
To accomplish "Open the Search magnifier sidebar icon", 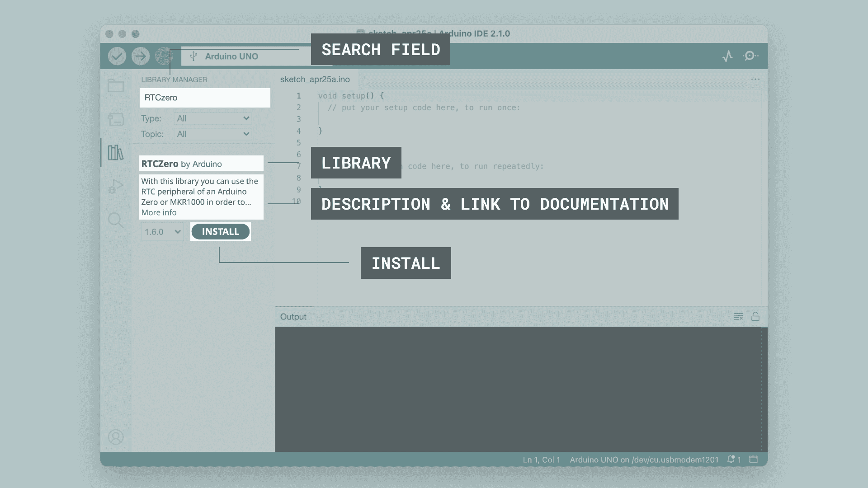I will point(116,220).
